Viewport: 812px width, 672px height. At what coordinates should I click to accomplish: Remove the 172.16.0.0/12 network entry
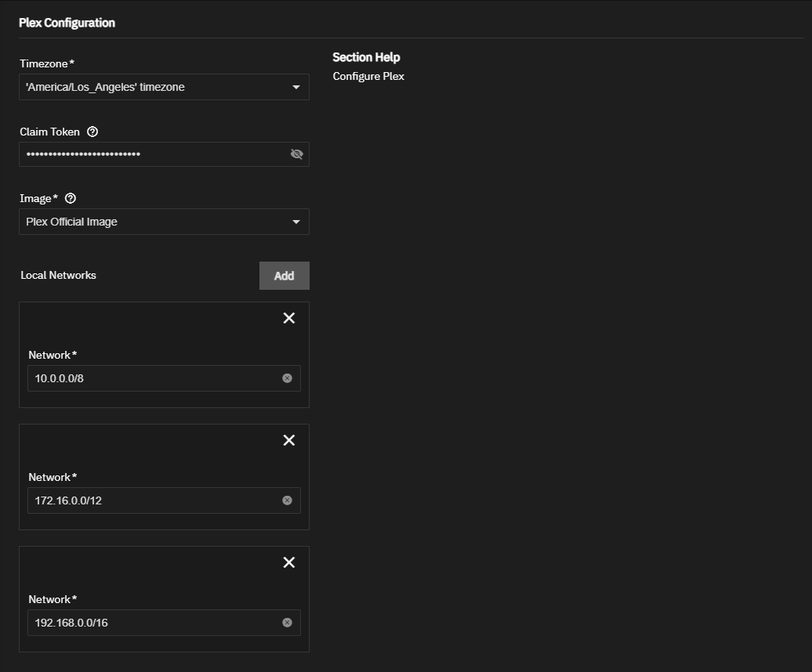[x=289, y=440]
